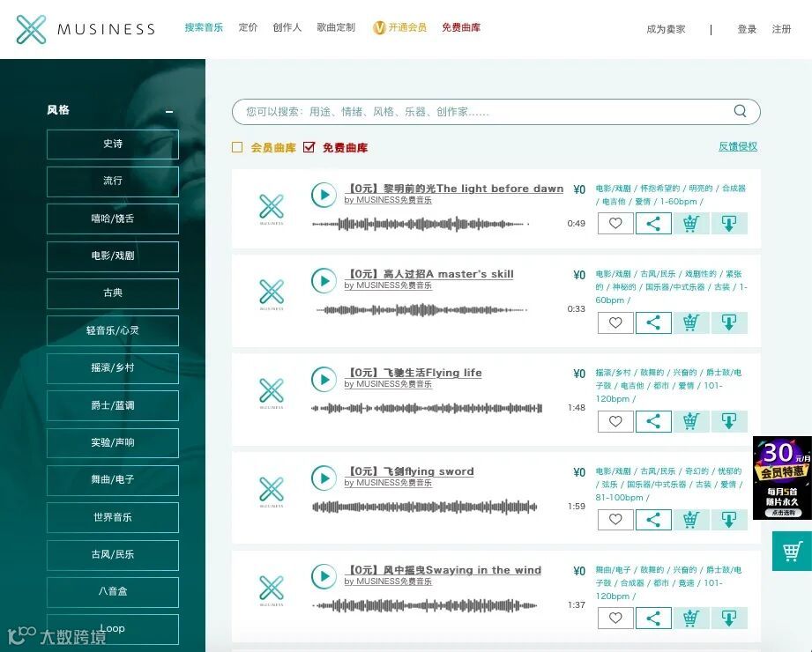Filter by 电影/戏剧 style
This screenshot has height=652, width=812.
(113, 256)
